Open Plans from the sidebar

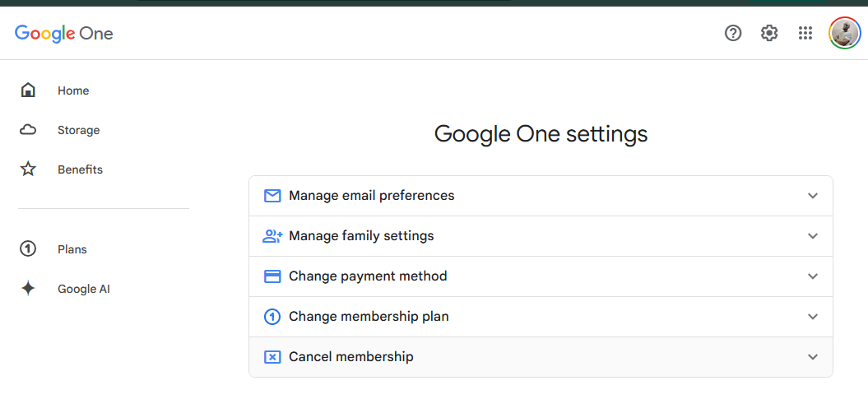coord(72,249)
